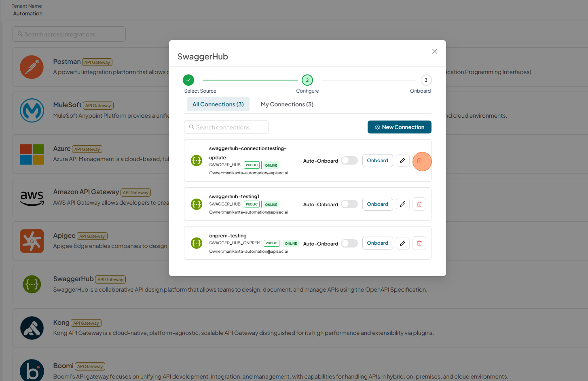Toggle Auto-Onboard for swaggerhub-testing1
The image size is (588, 381).
pos(349,204)
